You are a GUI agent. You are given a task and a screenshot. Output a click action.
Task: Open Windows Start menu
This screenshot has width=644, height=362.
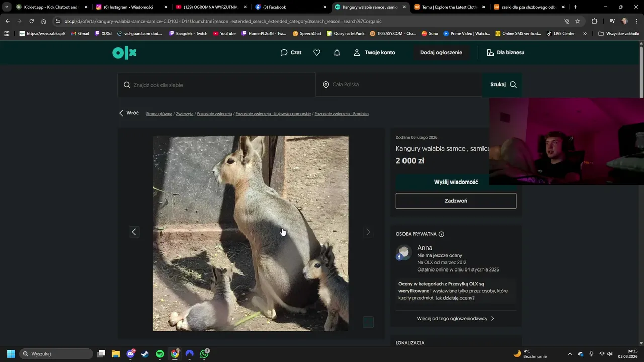[x=11, y=354]
